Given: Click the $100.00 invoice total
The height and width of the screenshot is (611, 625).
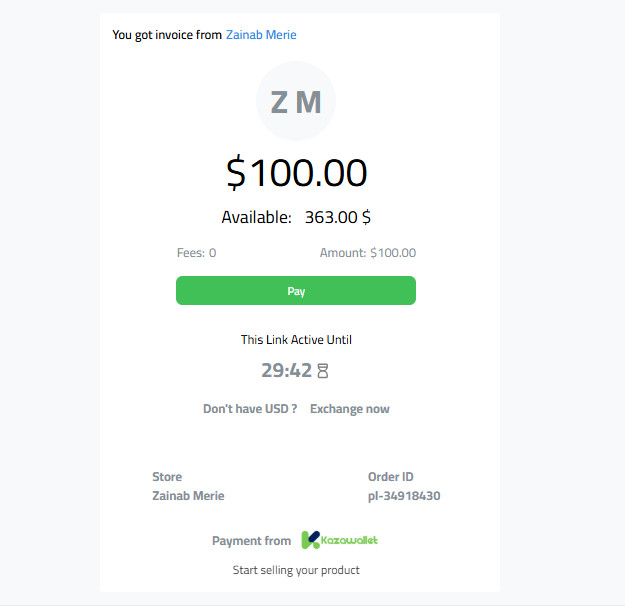Looking at the screenshot, I should tap(296, 173).
